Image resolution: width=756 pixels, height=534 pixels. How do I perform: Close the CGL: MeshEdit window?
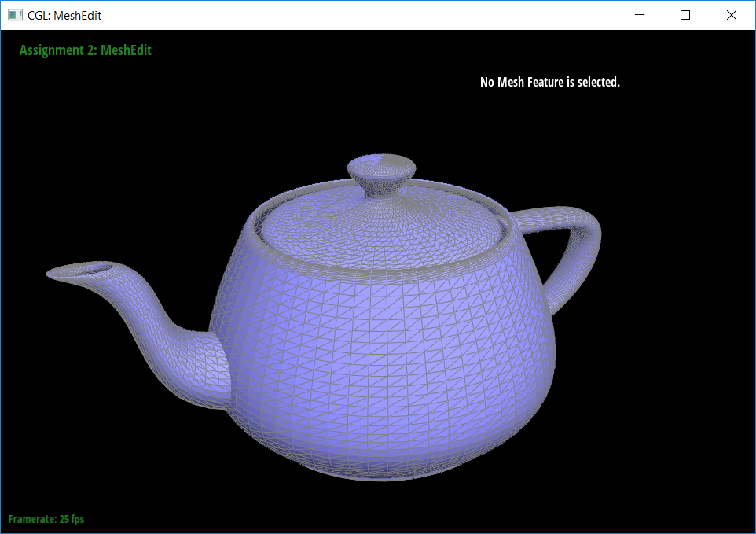[x=732, y=15]
